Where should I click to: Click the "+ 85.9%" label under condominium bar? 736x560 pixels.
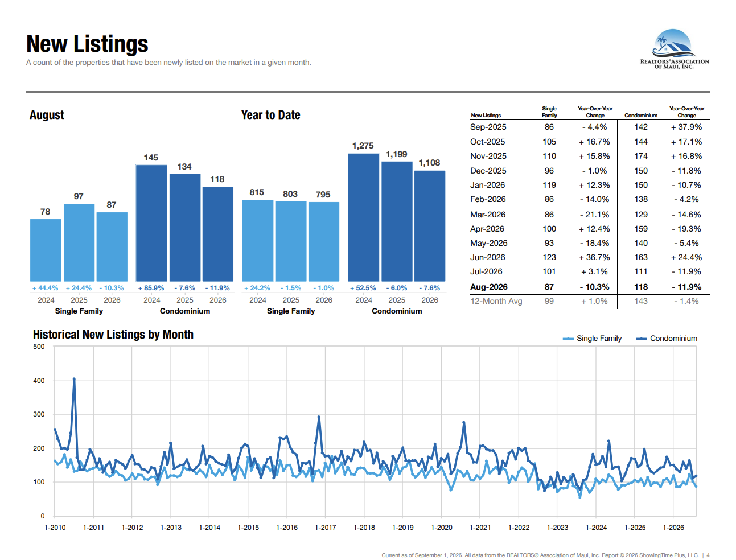click(x=151, y=288)
